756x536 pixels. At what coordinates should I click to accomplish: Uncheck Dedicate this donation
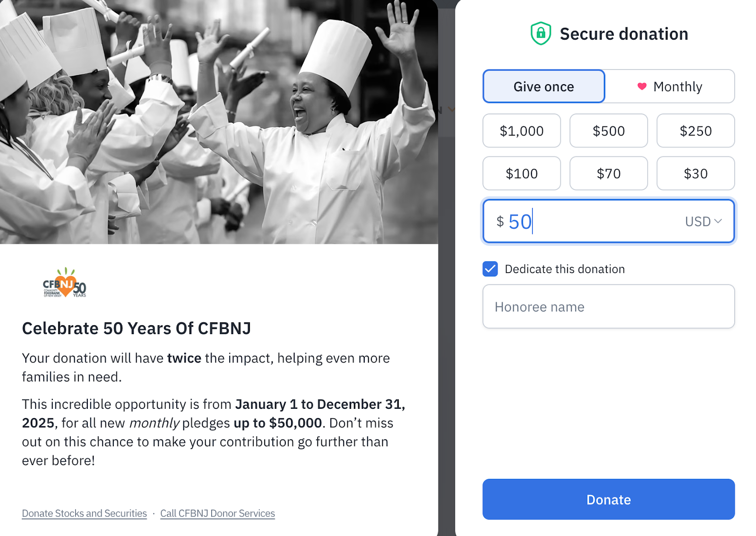coord(490,269)
